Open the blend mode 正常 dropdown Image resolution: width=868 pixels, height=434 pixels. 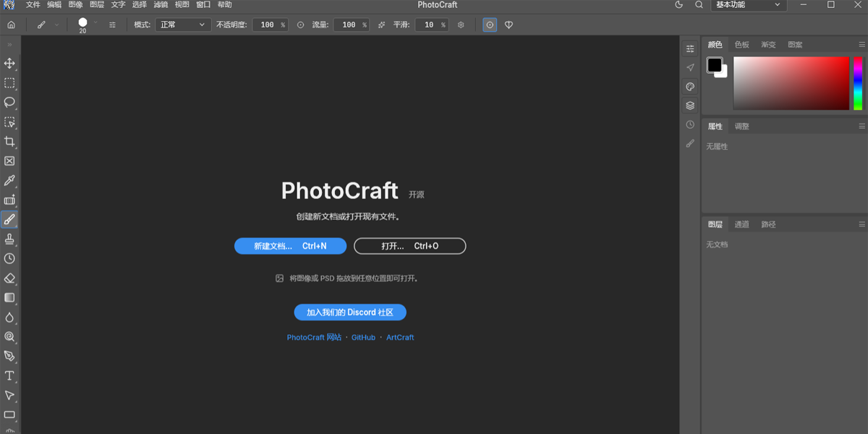[x=182, y=25]
